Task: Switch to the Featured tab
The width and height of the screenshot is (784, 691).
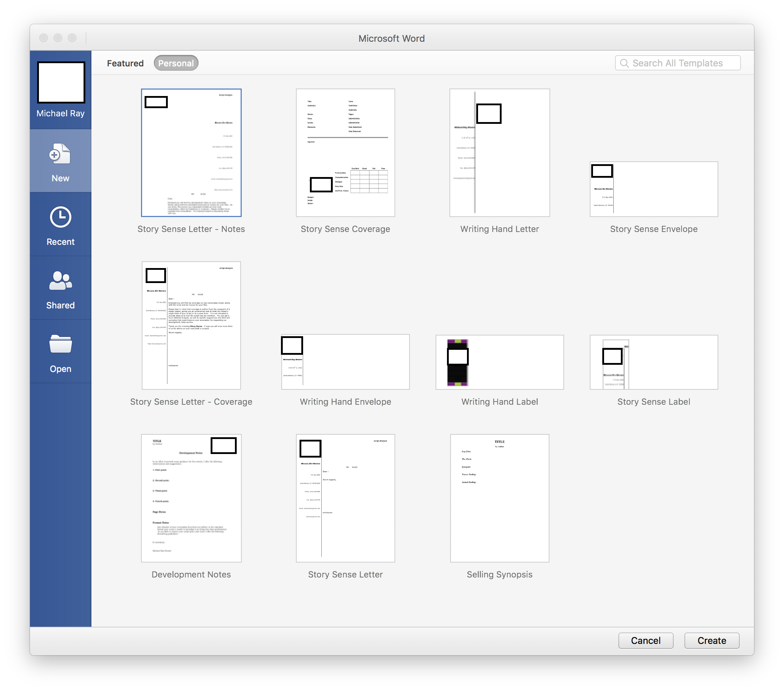Action: tap(125, 63)
